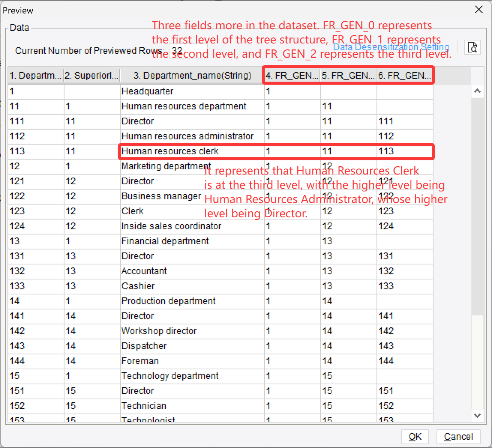Click the 'Technician' cell
492x448 pixels.
pyautogui.click(x=192, y=406)
